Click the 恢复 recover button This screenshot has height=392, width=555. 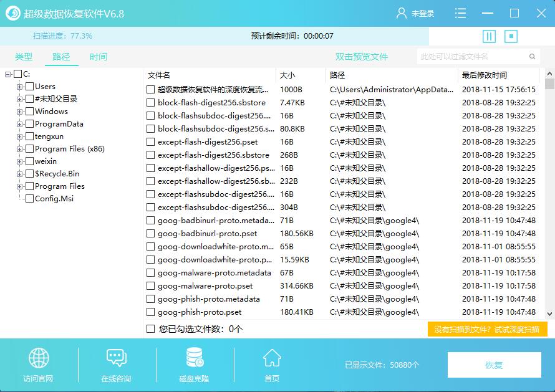pyautogui.click(x=494, y=365)
